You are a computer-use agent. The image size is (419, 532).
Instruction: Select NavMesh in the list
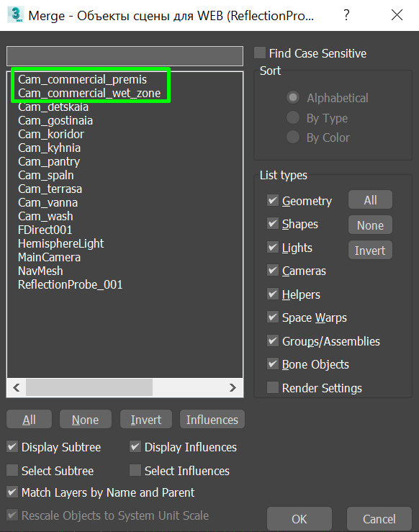click(x=40, y=271)
